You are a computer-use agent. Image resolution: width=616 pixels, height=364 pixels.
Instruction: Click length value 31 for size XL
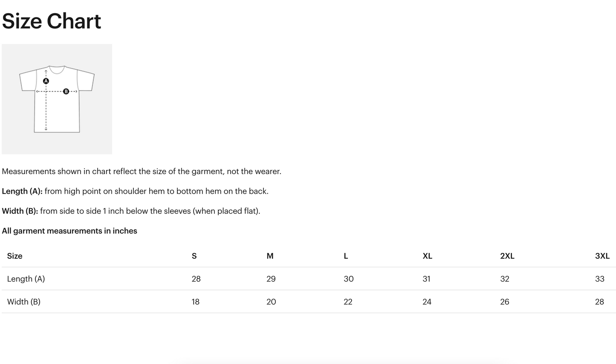(426, 279)
